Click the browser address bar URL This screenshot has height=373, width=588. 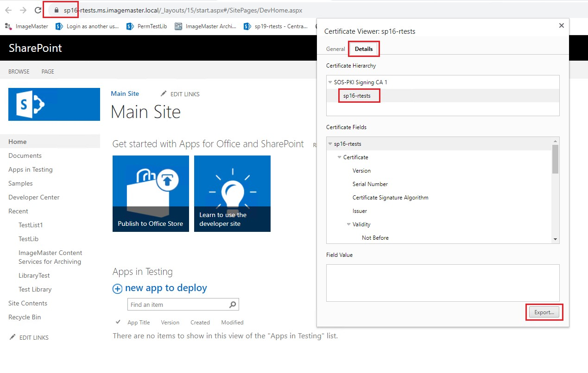(x=183, y=10)
